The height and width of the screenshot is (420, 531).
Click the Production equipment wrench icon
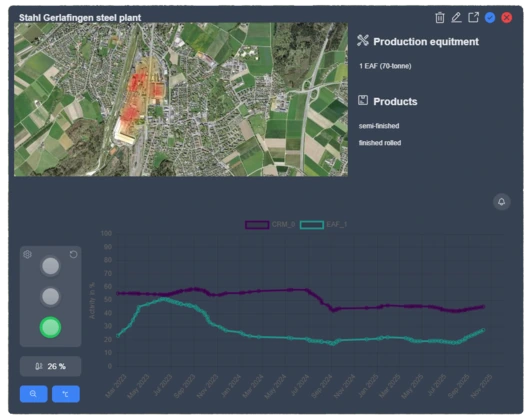tap(363, 41)
